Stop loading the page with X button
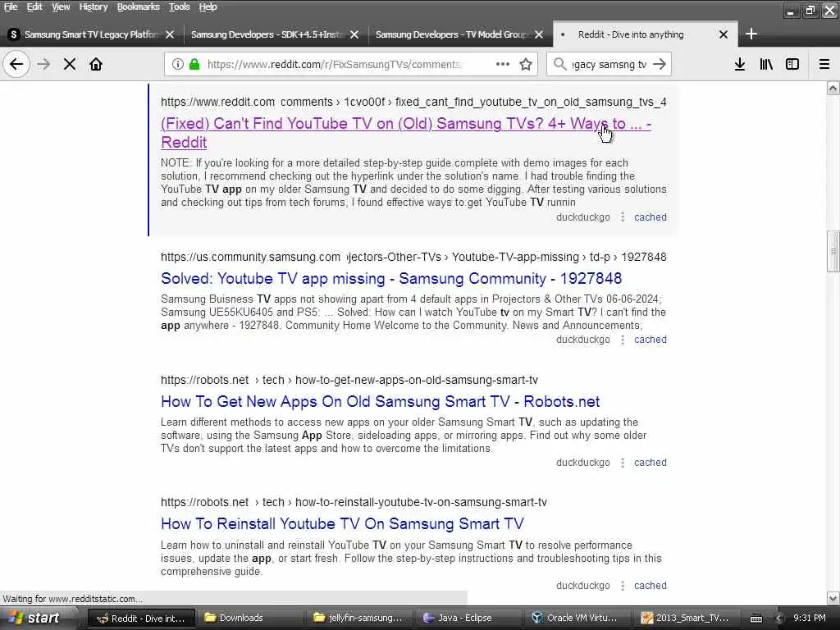The image size is (840, 630). pos(69,64)
